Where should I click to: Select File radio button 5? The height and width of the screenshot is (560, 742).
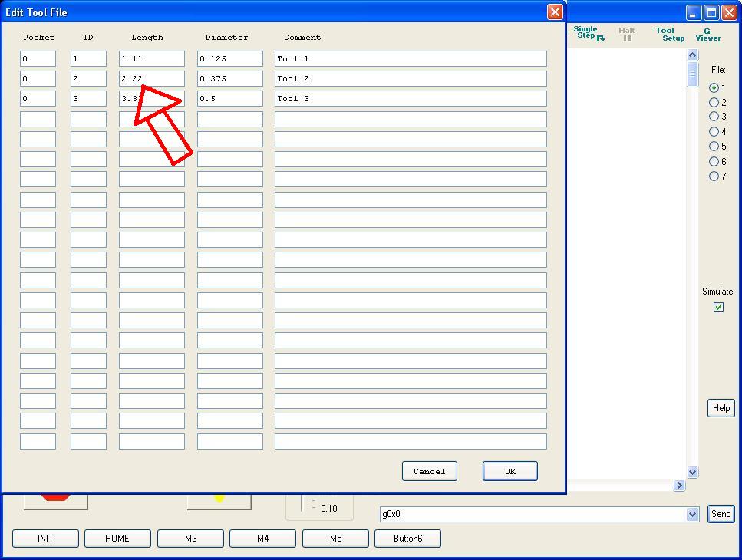coord(714,147)
